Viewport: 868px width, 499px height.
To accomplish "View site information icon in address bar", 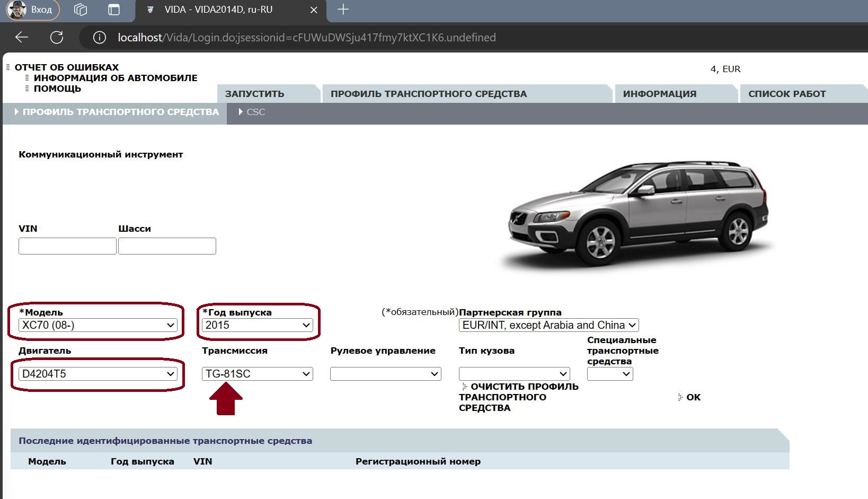I will click(x=99, y=37).
